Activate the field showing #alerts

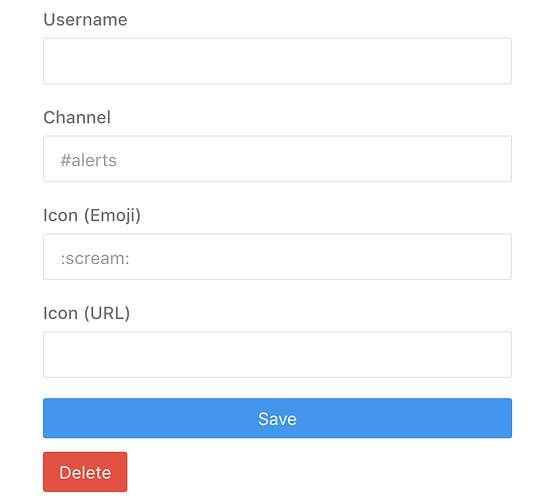click(x=277, y=159)
